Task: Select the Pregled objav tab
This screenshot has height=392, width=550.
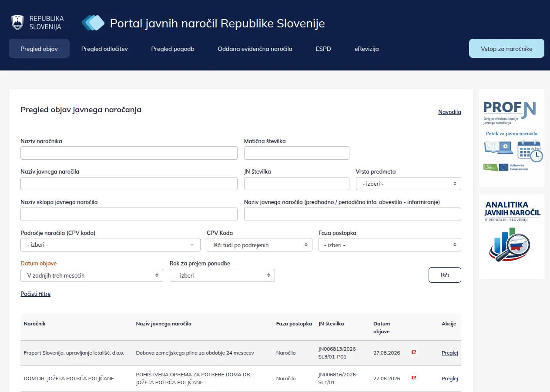Action: [x=39, y=49]
